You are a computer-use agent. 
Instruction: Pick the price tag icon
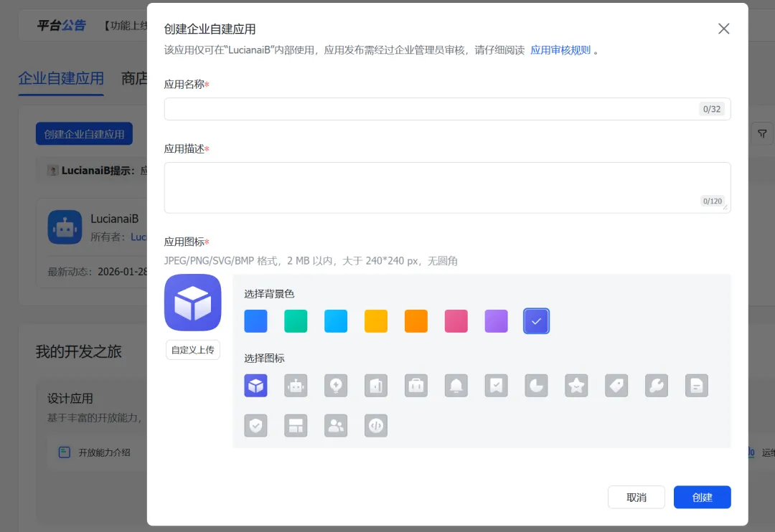[616, 385]
